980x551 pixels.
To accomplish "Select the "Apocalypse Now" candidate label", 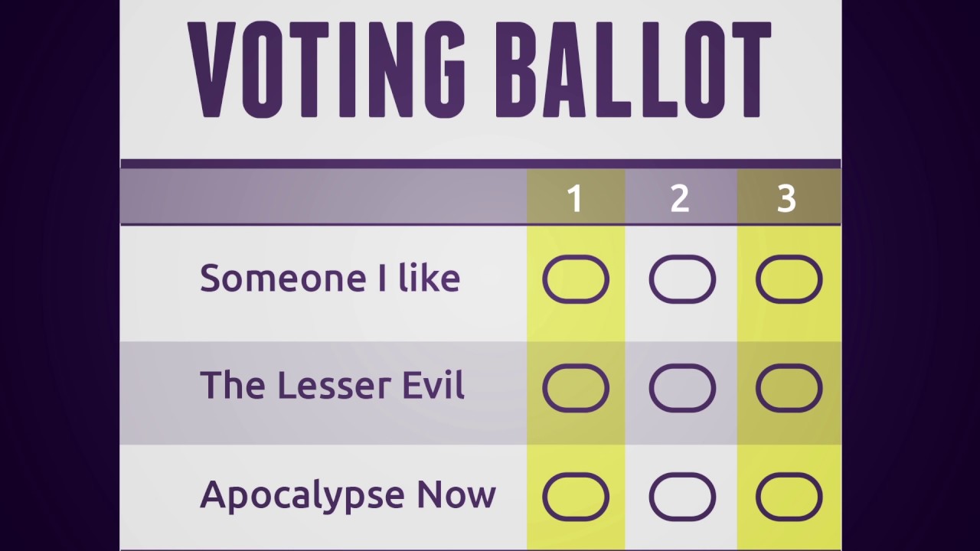I will [x=348, y=495].
